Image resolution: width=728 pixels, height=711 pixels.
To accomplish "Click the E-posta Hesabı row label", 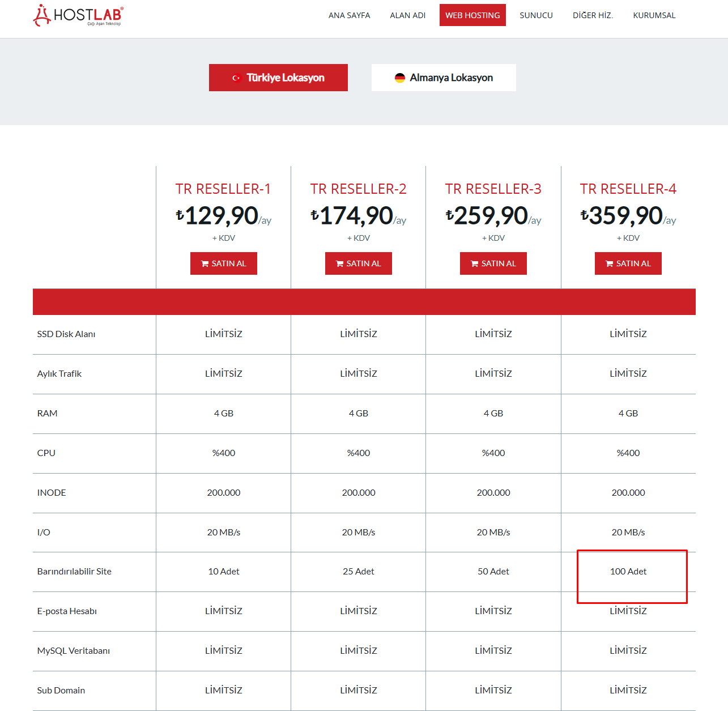I will coord(67,611).
